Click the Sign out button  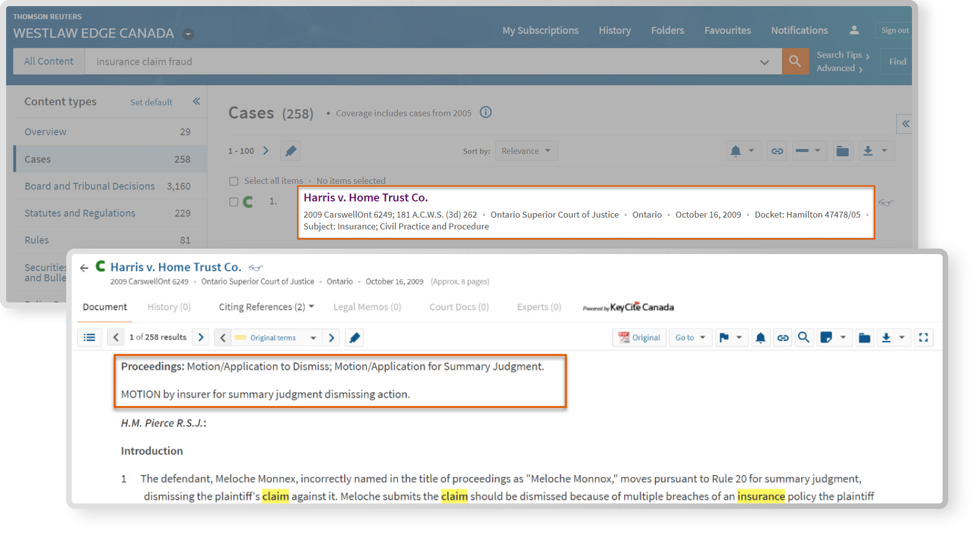coord(894,30)
